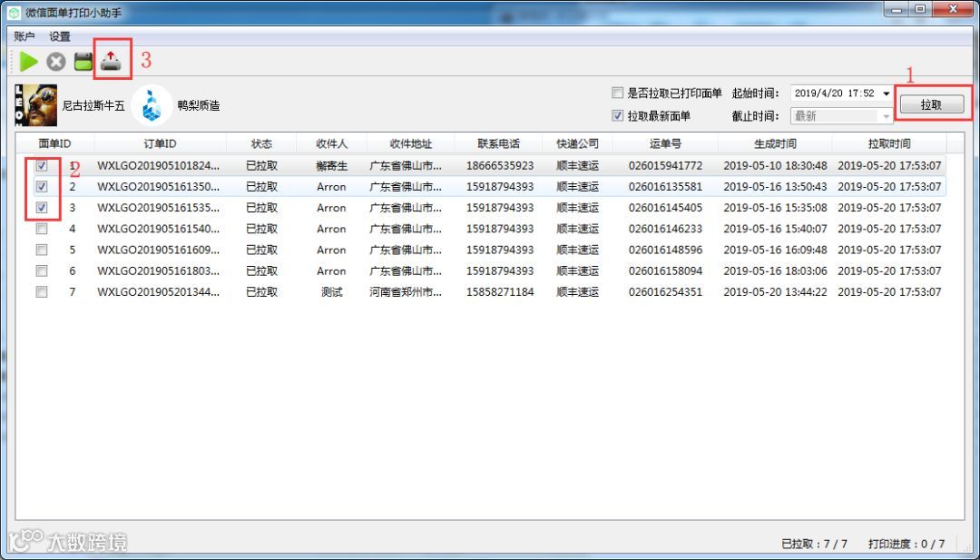Select order WXLGO201905161803...
The height and width of the screenshot is (560, 980).
[x=159, y=270]
